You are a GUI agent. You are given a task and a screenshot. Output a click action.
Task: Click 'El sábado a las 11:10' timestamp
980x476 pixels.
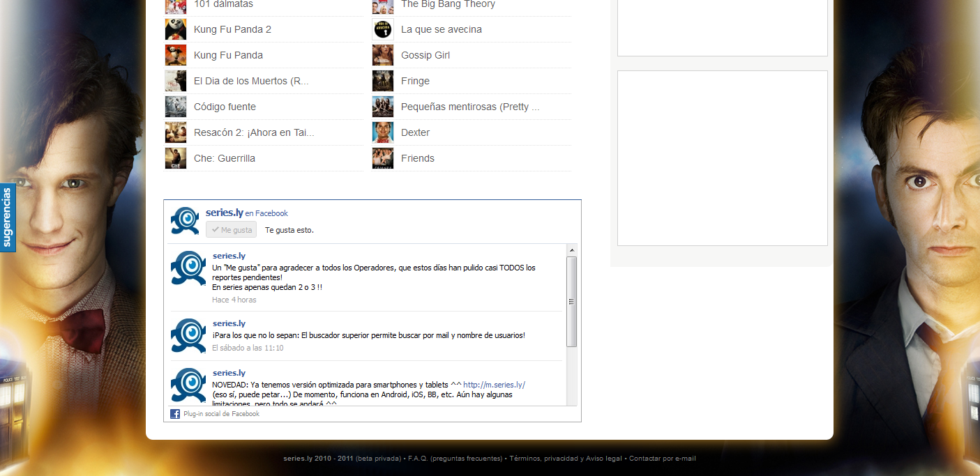[x=248, y=348]
